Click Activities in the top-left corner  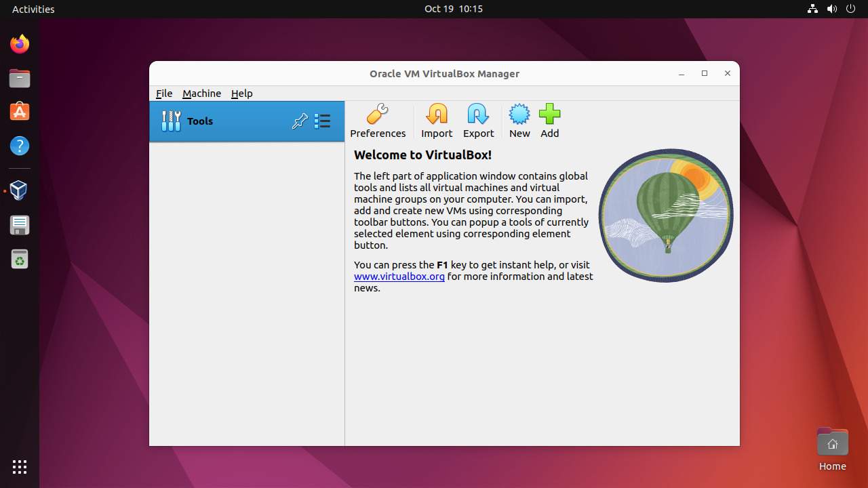click(x=31, y=9)
